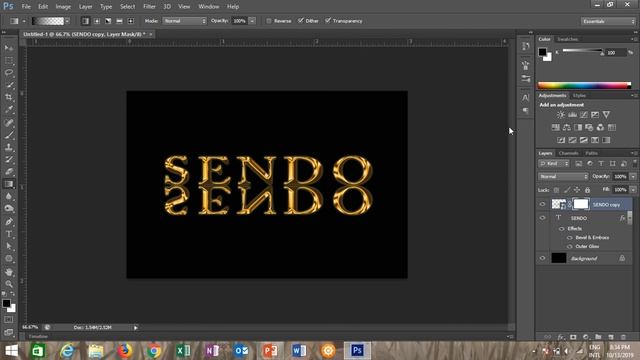This screenshot has height=360, width=640.
Task: Open Excel from the taskbar
Action: 183,350
